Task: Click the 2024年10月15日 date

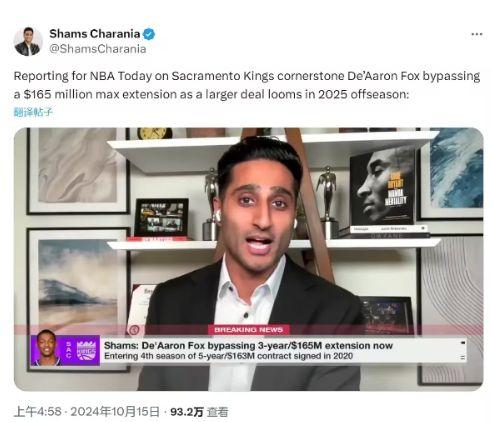Action: pos(115,412)
